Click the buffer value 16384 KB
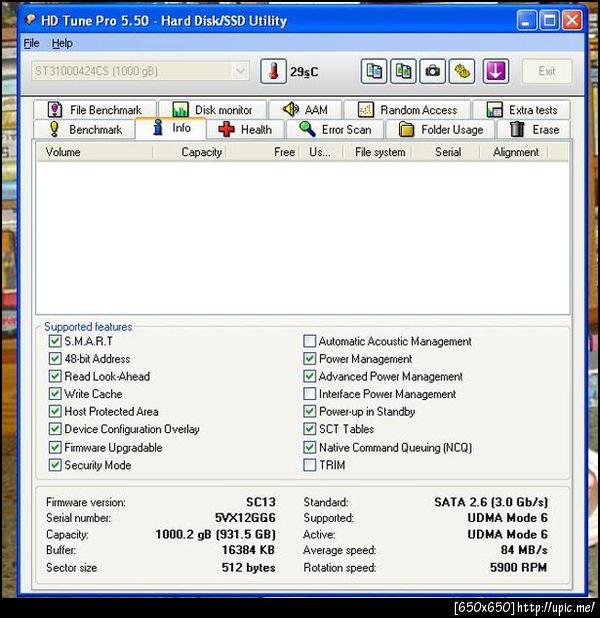The width and height of the screenshot is (600, 618). [248, 549]
